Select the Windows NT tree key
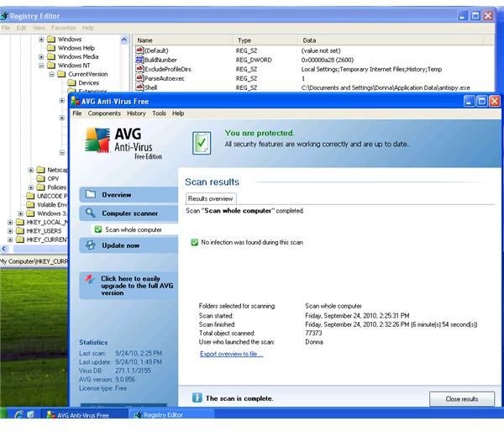504x432 pixels. click(74, 66)
